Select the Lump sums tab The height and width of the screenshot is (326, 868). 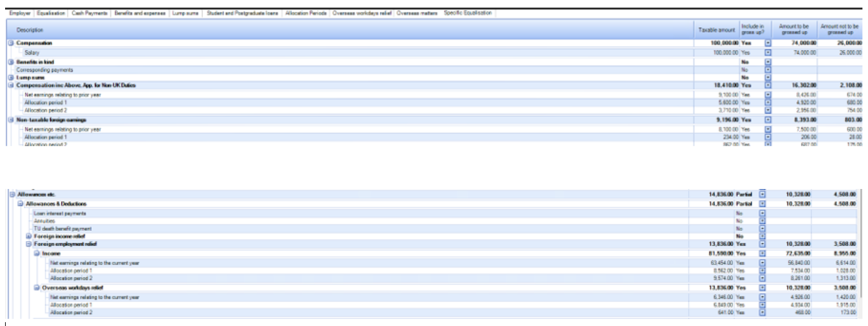click(x=185, y=13)
